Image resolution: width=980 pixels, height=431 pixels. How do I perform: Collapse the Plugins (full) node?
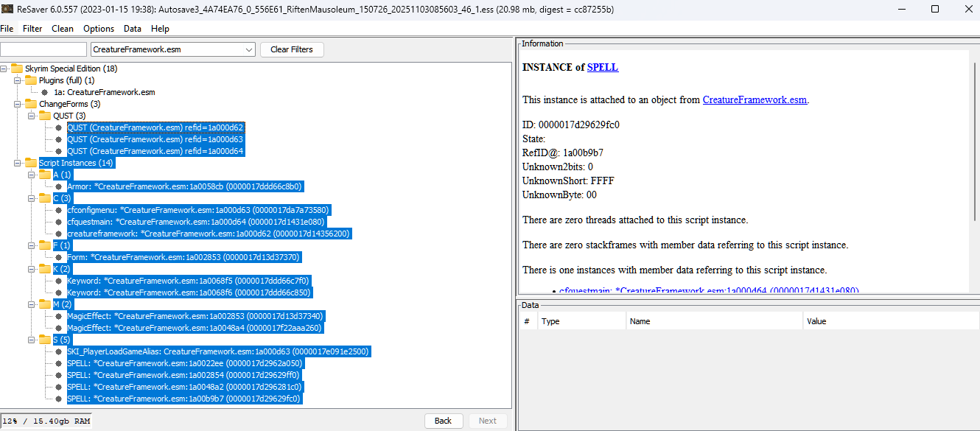coord(18,80)
